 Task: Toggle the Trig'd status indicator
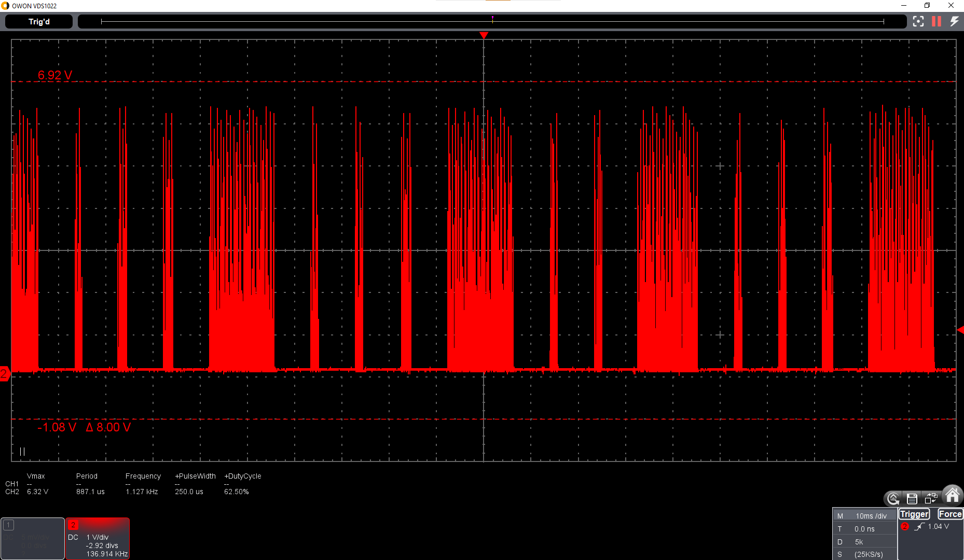(38, 21)
